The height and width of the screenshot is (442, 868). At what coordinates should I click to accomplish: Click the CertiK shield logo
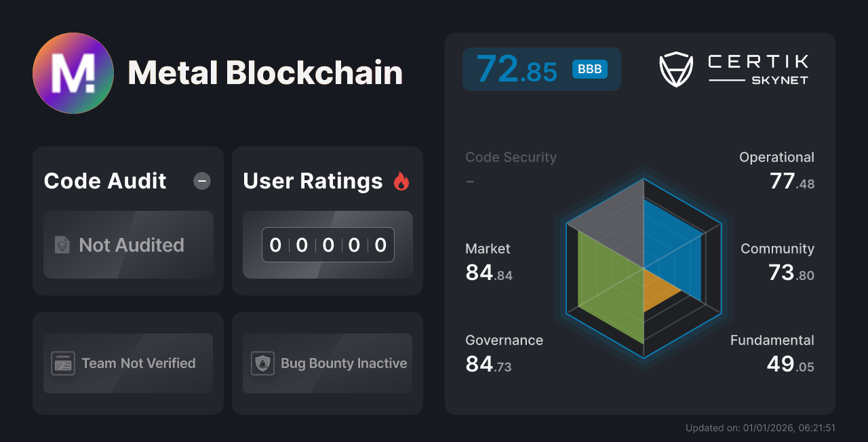[x=675, y=68]
